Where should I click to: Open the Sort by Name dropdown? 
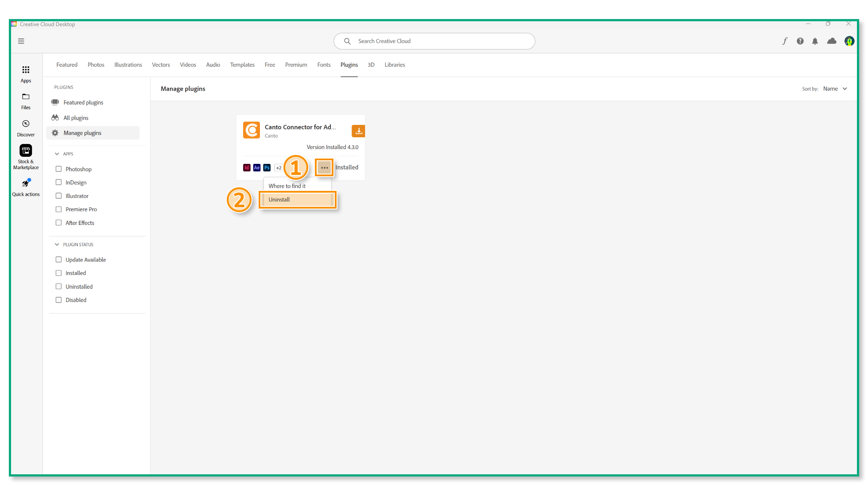coord(835,89)
